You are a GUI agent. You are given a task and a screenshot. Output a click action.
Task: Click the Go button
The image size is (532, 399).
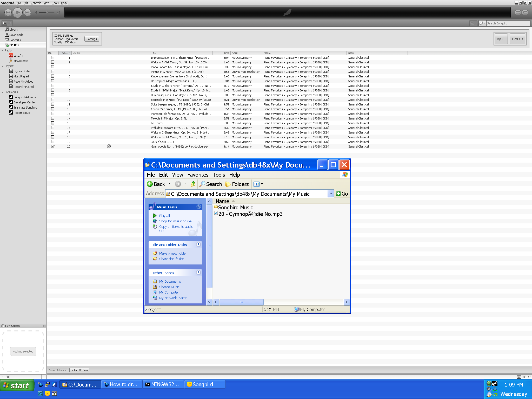pos(342,194)
